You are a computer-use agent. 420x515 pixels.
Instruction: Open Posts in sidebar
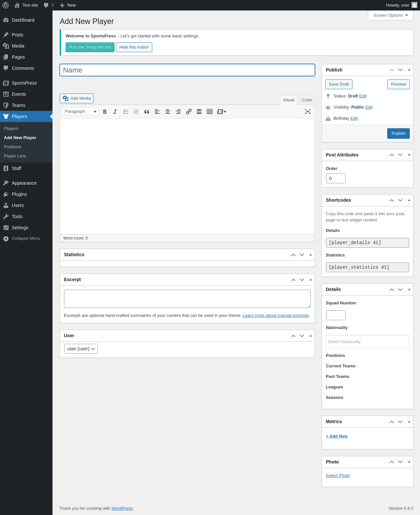[x=26, y=35]
